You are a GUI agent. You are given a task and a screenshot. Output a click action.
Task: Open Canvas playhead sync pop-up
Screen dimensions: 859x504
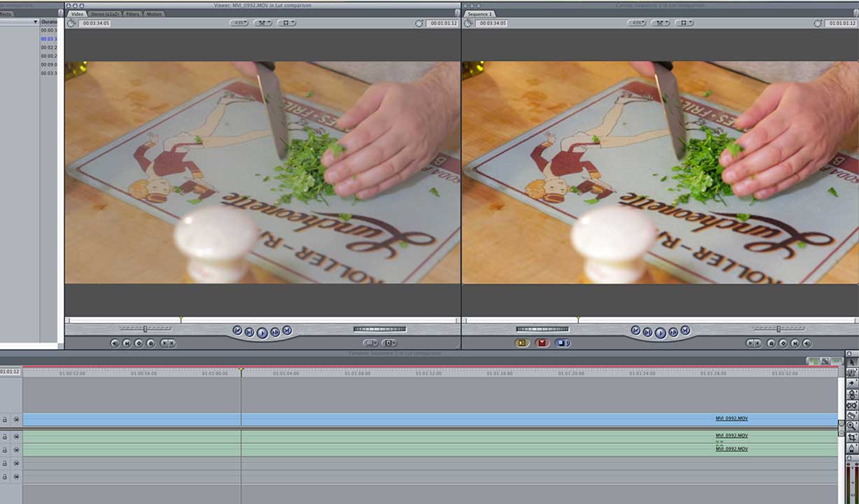pos(660,23)
